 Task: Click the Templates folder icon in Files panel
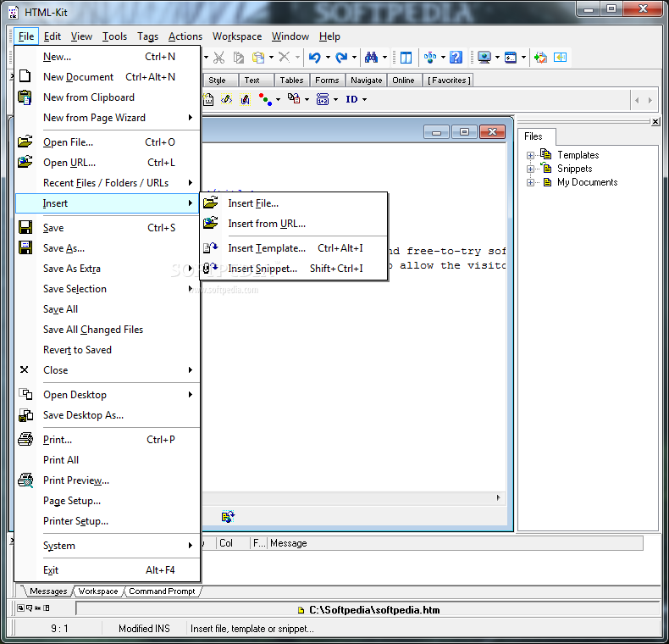545,154
